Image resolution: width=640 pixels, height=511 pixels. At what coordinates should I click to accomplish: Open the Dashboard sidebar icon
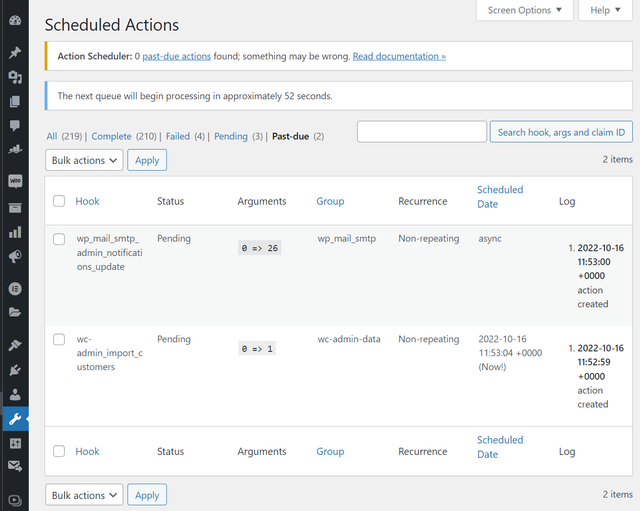(x=15, y=20)
